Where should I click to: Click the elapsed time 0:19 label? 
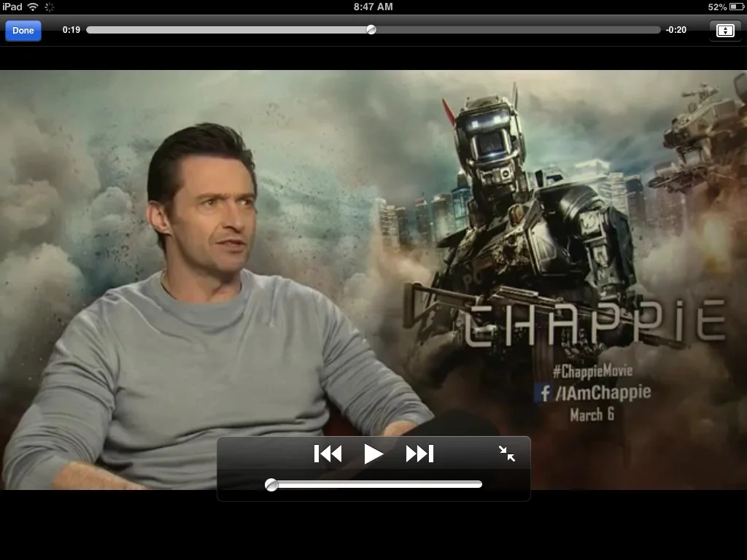(71, 29)
